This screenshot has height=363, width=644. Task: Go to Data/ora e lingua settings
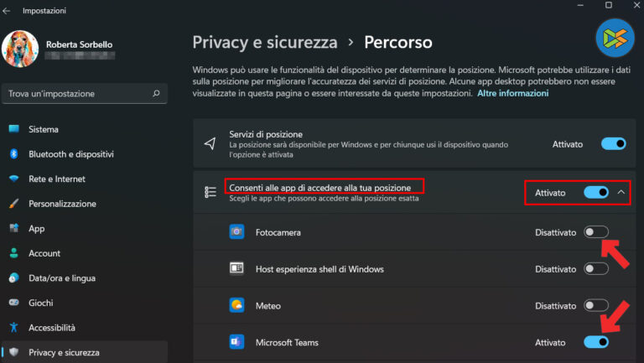click(x=62, y=277)
